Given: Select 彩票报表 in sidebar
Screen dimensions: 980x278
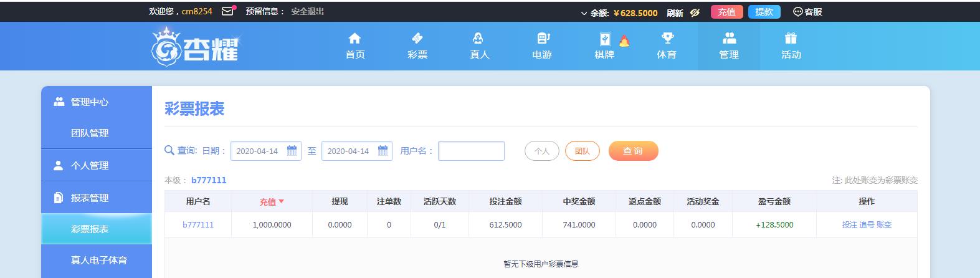Looking at the screenshot, I should point(97,229).
